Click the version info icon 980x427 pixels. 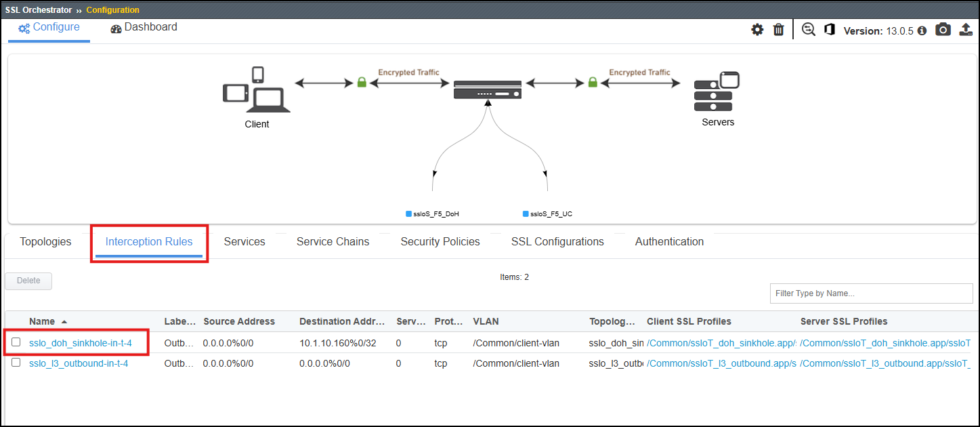click(921, 30)
